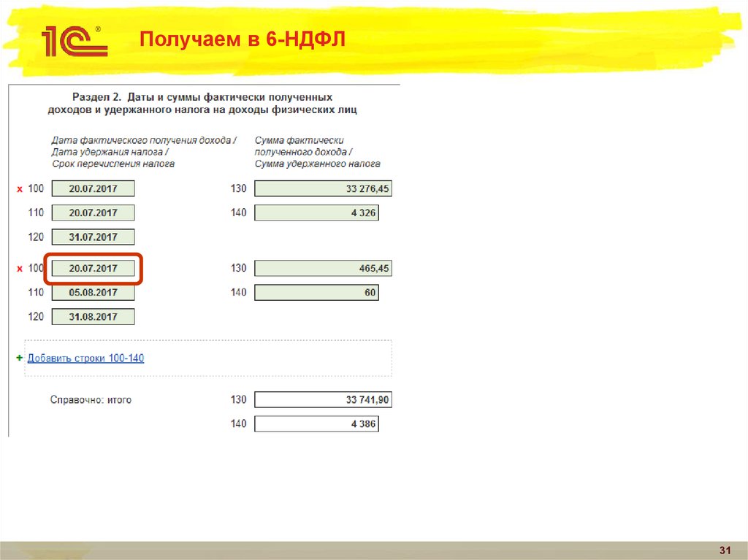Select the highlighted date field 20.07.2017

tap(93, 268)
